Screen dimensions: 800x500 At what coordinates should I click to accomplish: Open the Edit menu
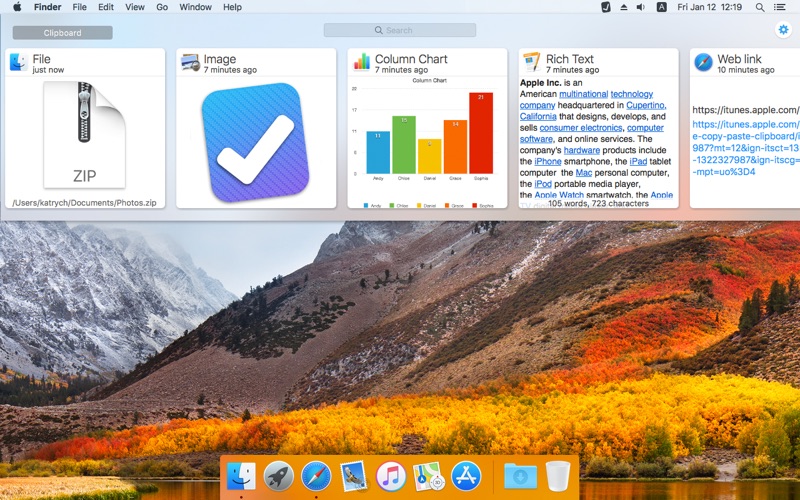coord(105,7)
